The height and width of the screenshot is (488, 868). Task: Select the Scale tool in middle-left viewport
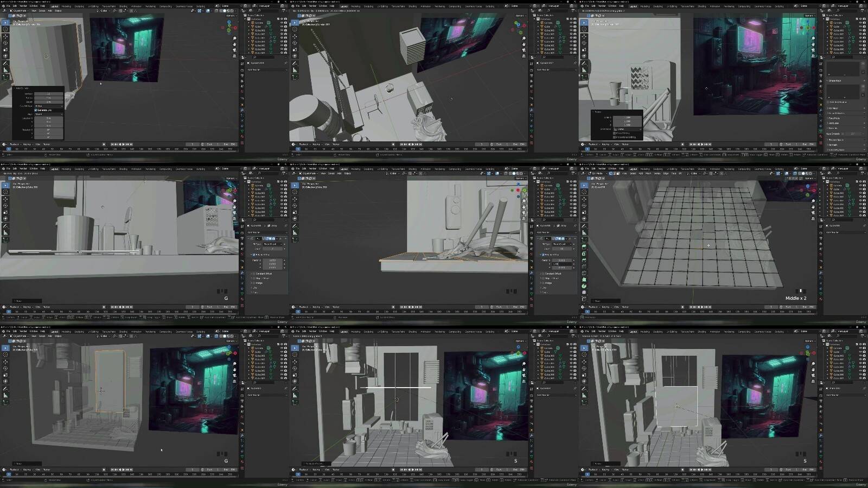(x=5, y=212)
